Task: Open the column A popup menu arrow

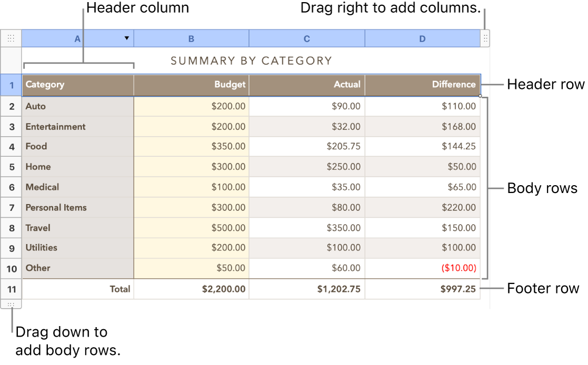Action: tap(126, 38)
